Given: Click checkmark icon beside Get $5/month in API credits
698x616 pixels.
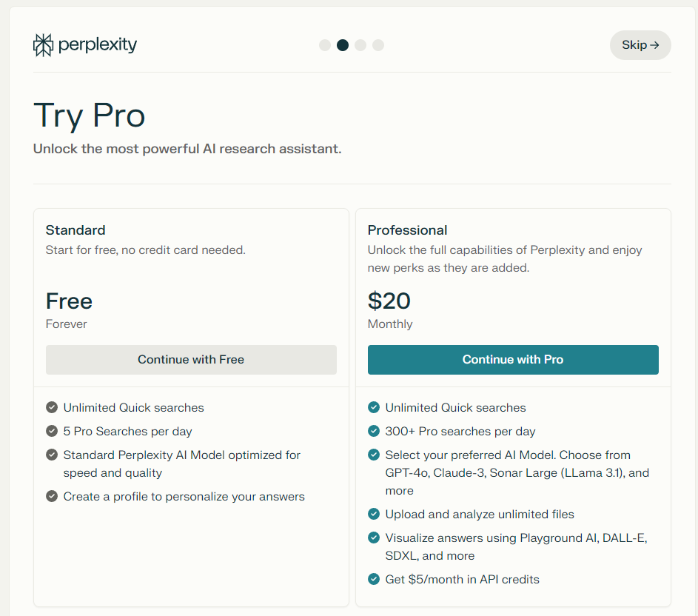Looking at the screenshot, I should [374, 579].
